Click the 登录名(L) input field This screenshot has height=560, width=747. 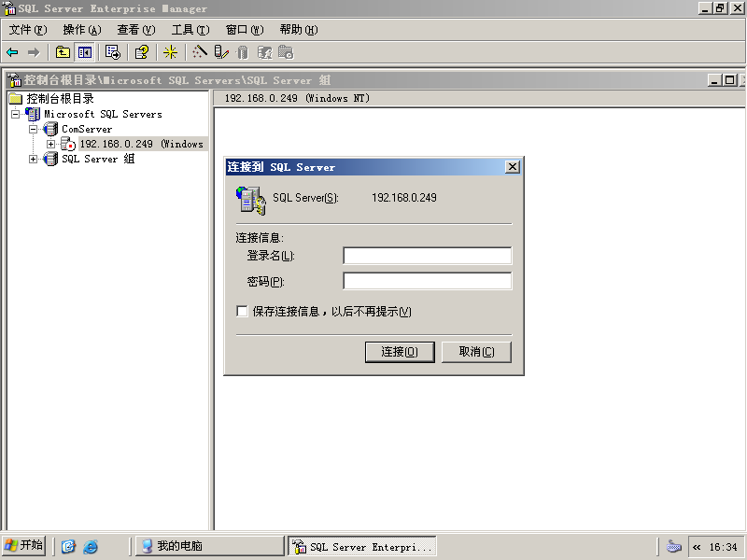coord(428,256)
